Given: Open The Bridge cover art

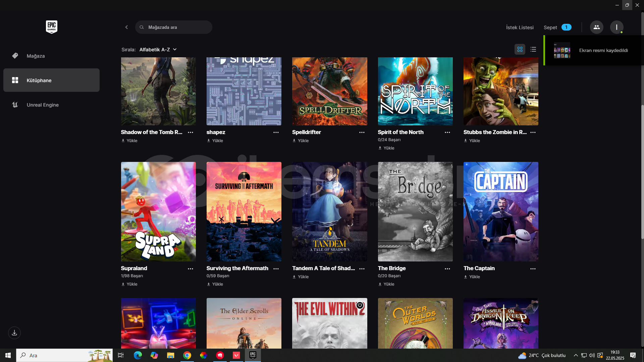Looking at the screenshot, I should tap(415, 212).
